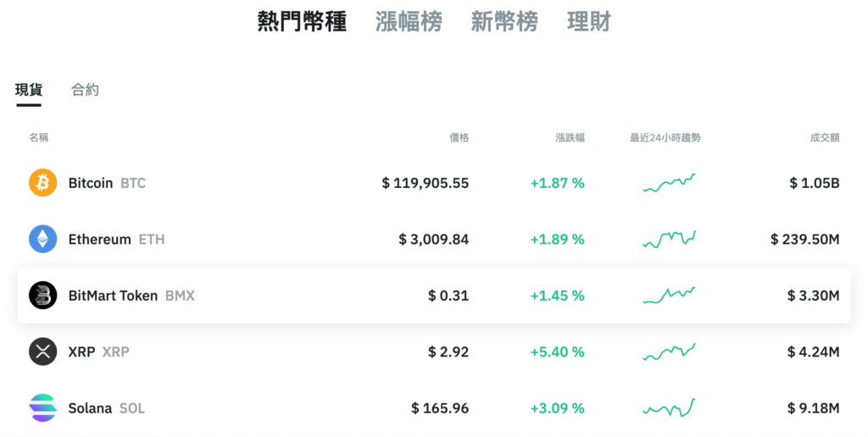
Task: Click Bitcoin volume $ 1.05B
Action: click(815, 183)
